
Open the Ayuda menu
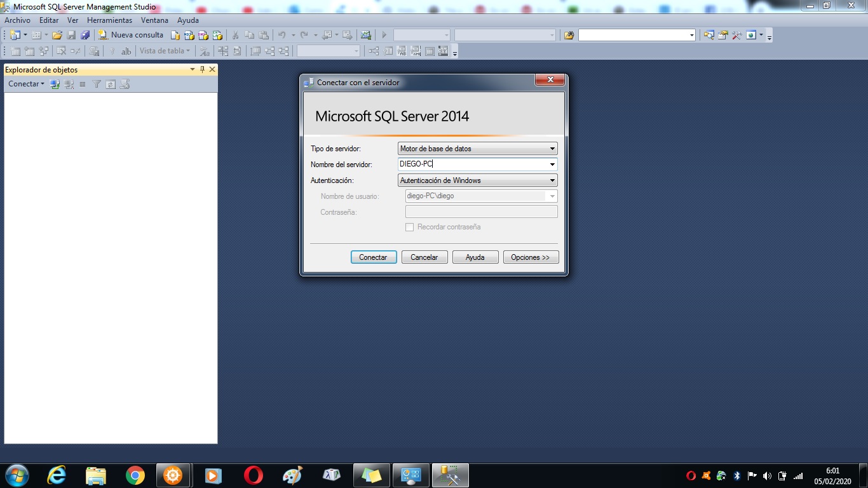click(x=188, y=20)
